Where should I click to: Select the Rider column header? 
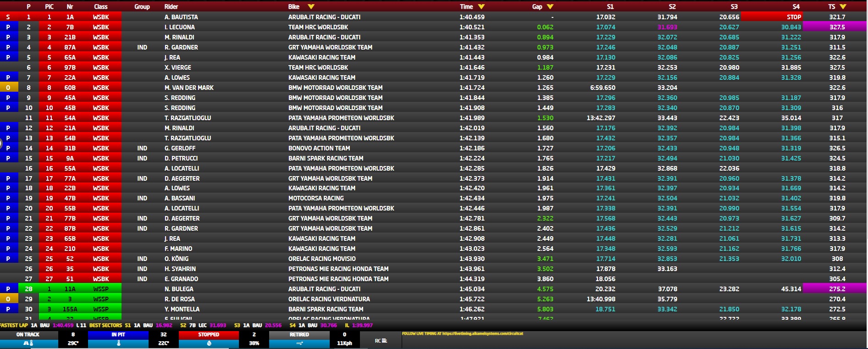171,6
